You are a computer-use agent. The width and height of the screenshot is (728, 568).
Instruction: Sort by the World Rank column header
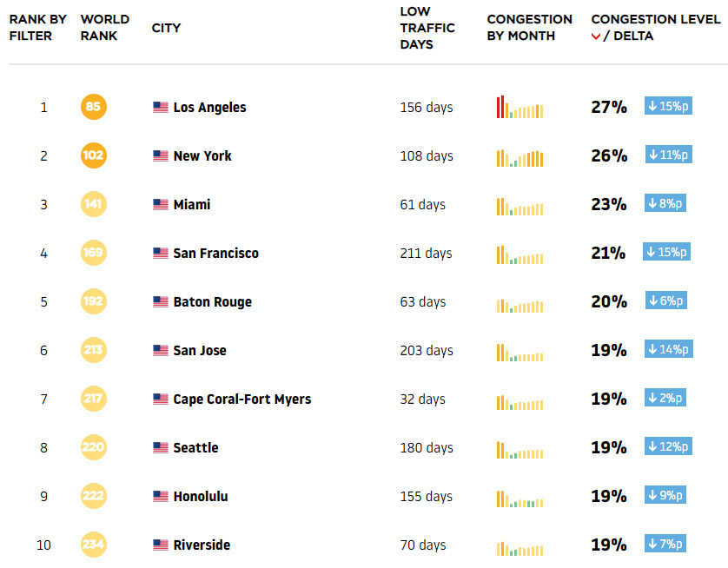[x=104, y=27]
